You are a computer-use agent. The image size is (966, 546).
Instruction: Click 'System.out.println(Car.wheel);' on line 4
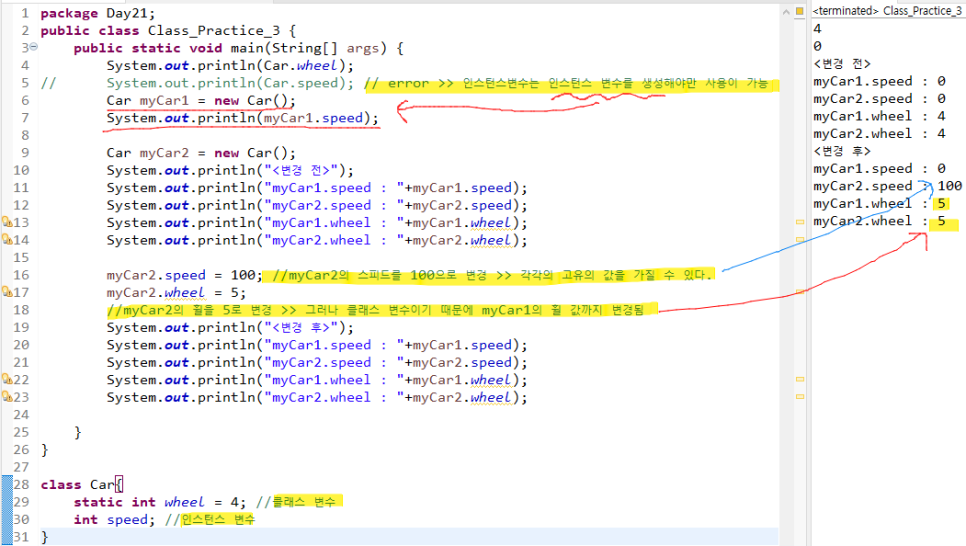pyautogui.click(x=230, y=65)
